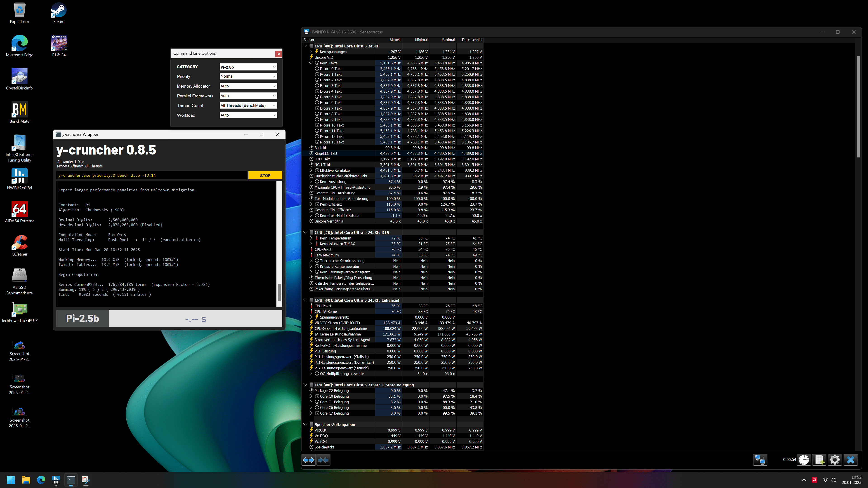Expand the OC-Multiplikatorgrenzwerte row
Screen dimensions: 868x488
(311, 373)
